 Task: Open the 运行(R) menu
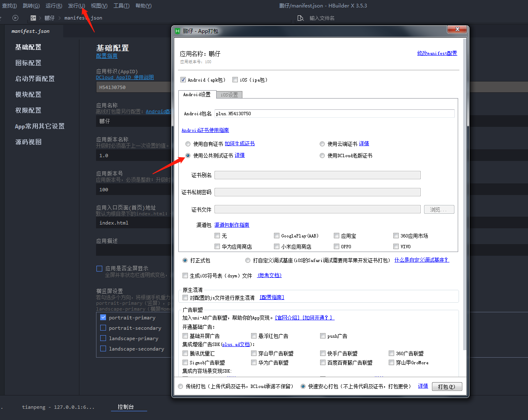pyautogui.click(x=54, y=5)
